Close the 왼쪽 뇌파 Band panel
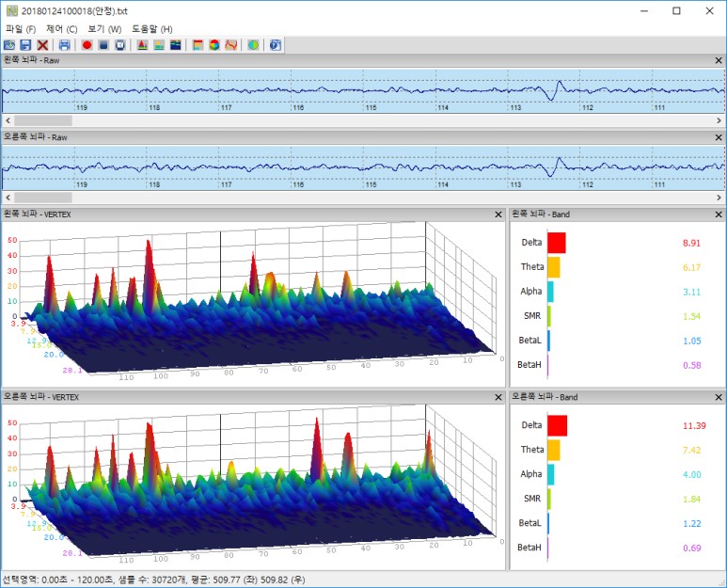 click(x=719, y=215)
